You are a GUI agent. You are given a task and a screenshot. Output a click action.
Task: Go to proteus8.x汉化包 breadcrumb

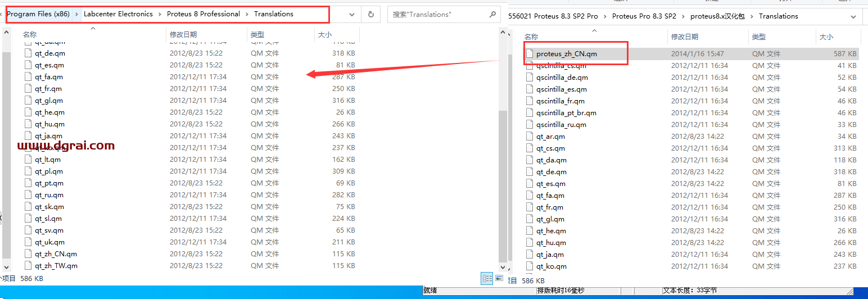[x=717, y=16]
